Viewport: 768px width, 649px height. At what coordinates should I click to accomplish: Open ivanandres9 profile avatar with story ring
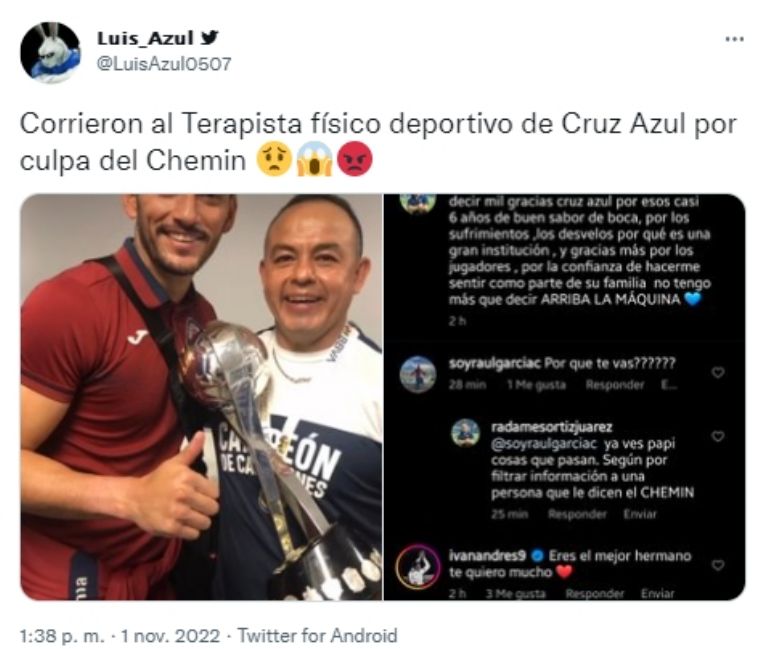click(x=418, y=566)
